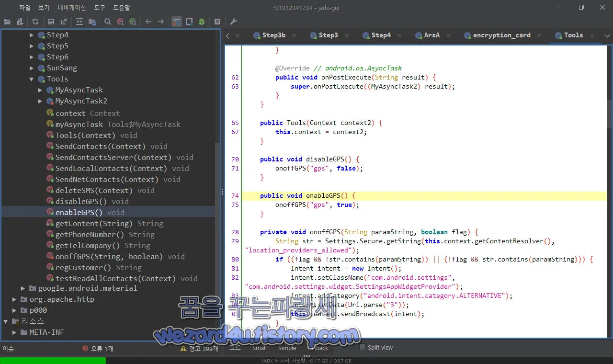This screenshot has height=364, width=613.
Task: Enable the Split view checkbox
Action: (x=363, y=347)
